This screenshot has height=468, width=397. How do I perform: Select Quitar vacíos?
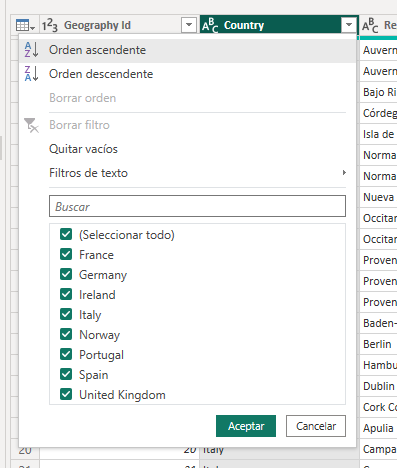(187, 149)
